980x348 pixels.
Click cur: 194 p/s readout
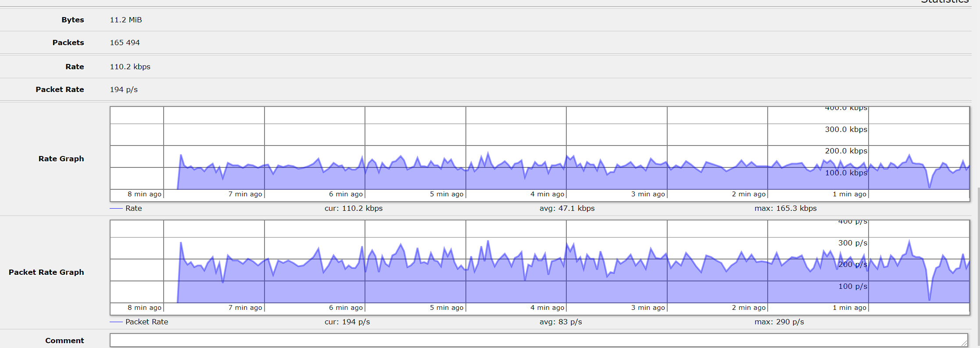click(347, 322)
